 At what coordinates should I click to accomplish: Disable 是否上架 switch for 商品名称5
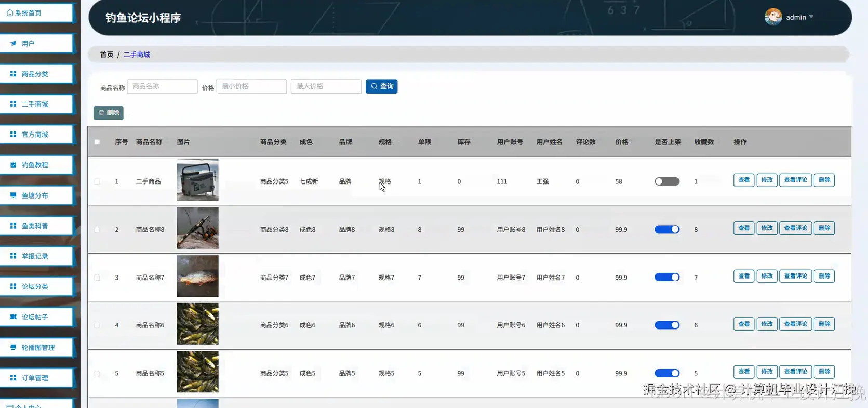(x=667, y=373)
